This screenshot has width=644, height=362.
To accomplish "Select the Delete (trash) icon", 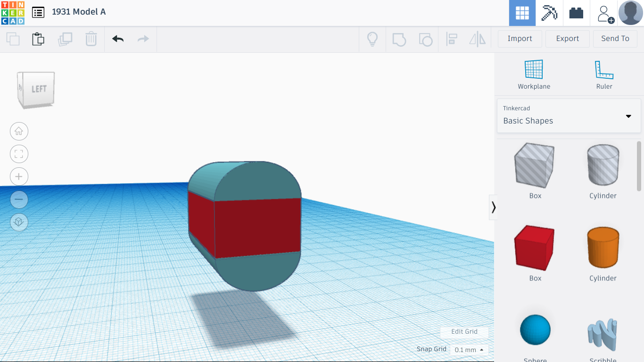I will point(91,39).
